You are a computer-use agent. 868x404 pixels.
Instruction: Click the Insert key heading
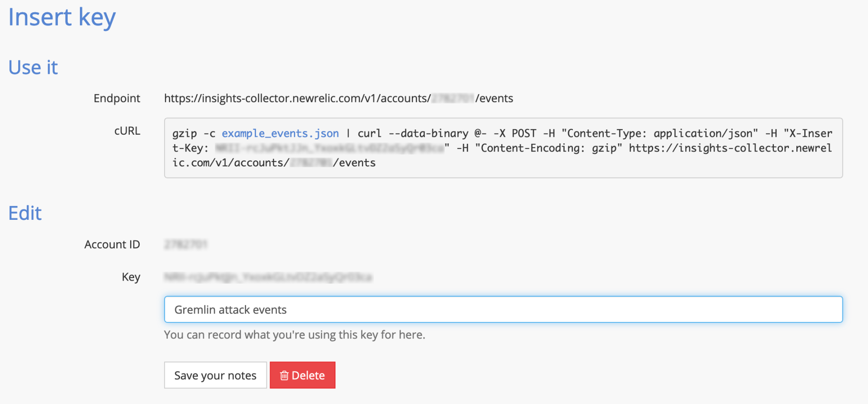pyautogui.click(x=62, y=17)
